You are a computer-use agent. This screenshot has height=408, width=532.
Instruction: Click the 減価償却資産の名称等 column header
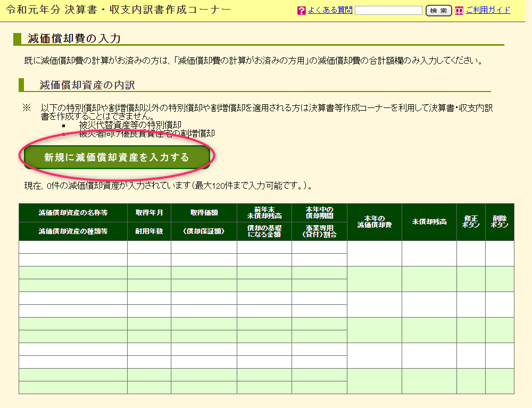pos(73,213)
